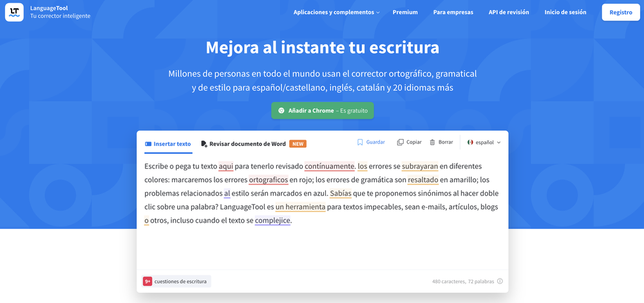This screenshot has height=303, width=644.
Task: Show the cuestiones de escritura list
Action: pyautogui.click(x=176, y=281)
